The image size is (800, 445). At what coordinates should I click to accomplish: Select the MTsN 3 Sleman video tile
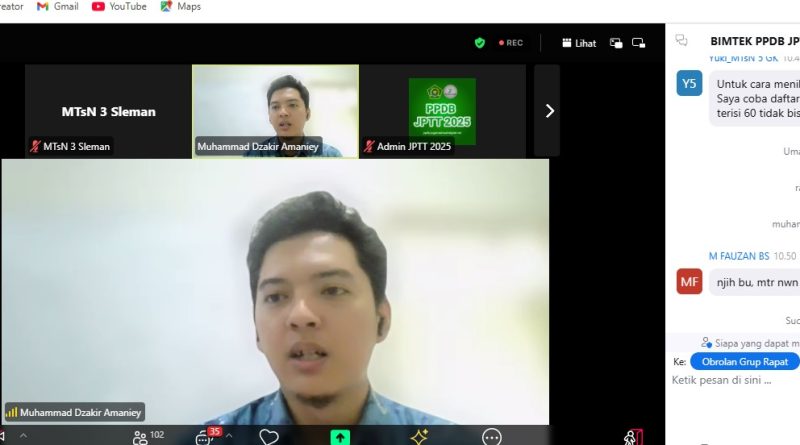pyautogui.click(x=106, y=111)
